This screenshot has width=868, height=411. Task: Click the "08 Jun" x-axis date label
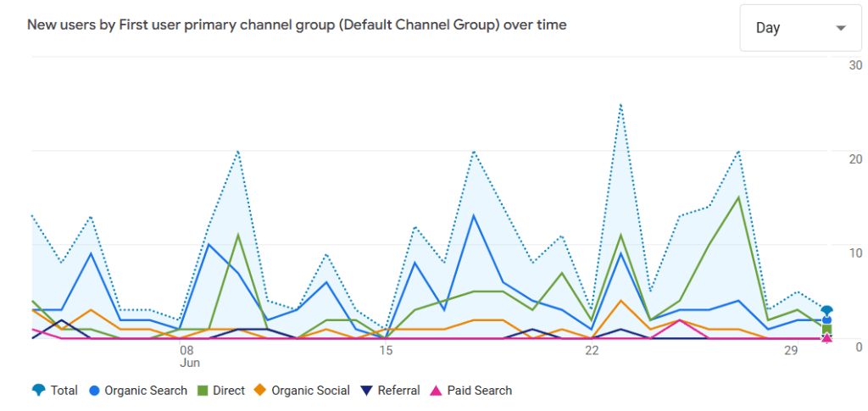(188, 356)
